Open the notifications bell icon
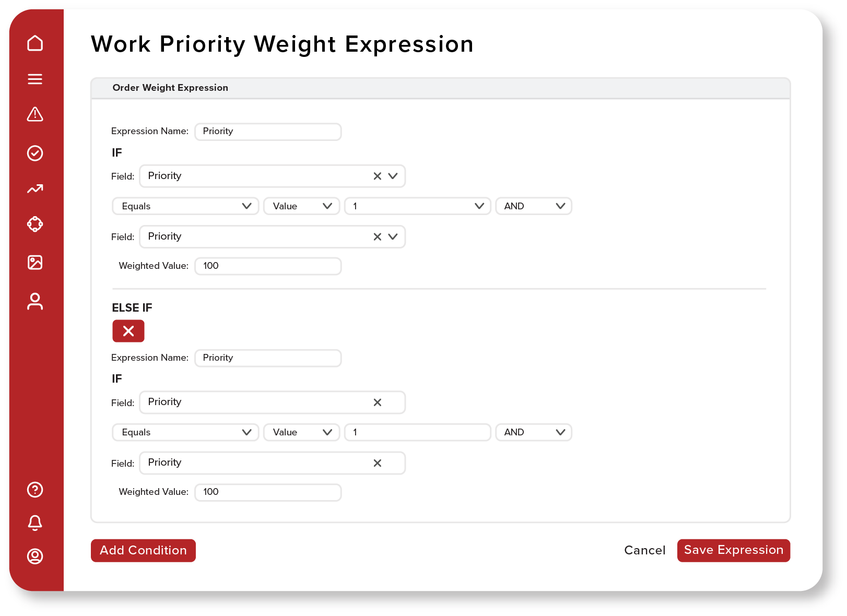 point(35,523)
